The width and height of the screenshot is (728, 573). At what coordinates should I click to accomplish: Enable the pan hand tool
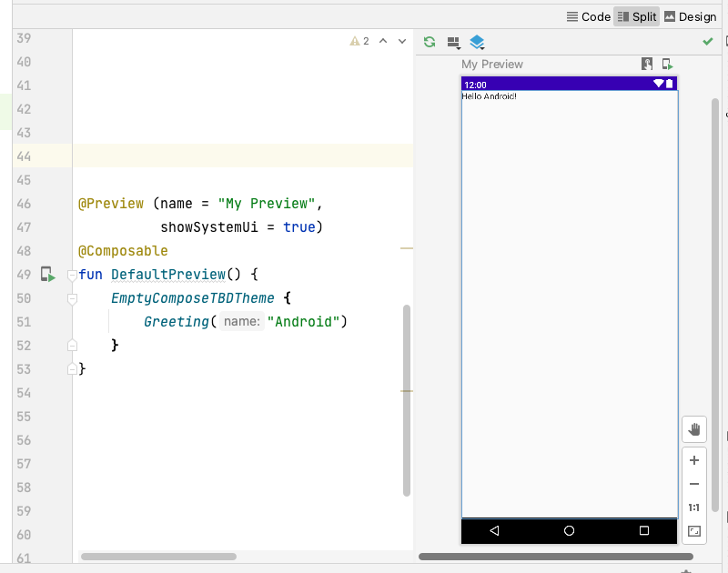coord(693,429)
